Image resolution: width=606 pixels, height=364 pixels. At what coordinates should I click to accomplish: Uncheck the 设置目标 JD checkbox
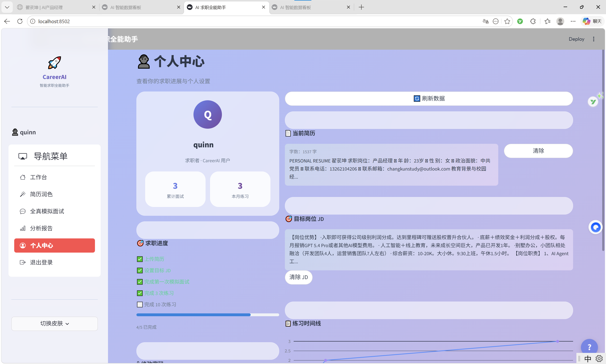(x=139, y=270)
